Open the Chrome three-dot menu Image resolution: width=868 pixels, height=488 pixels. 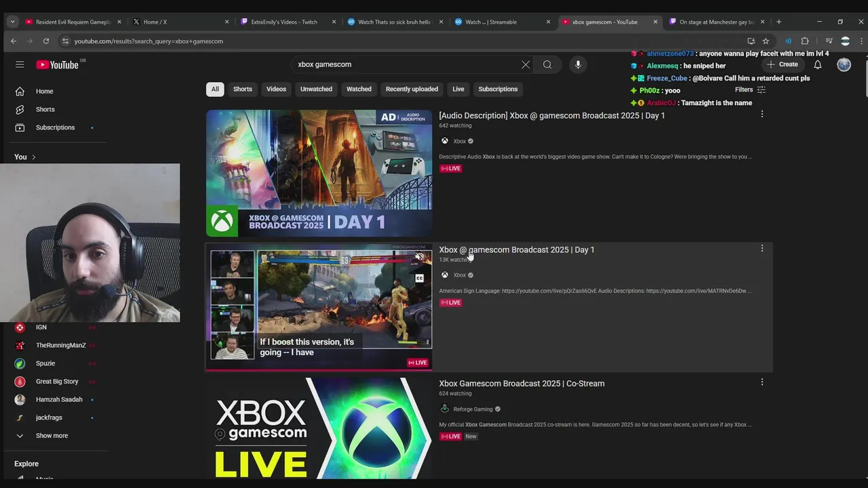[861, 41]
